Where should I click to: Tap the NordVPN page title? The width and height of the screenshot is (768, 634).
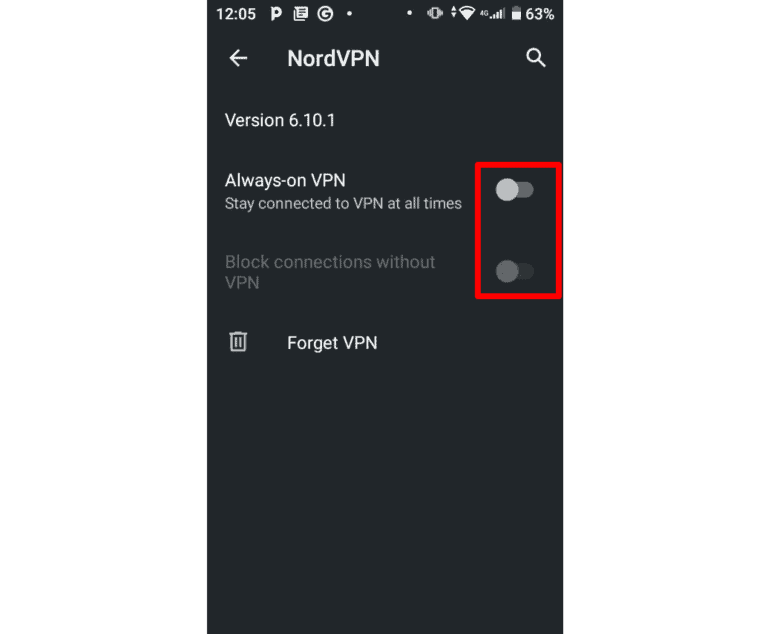[333, 58]
